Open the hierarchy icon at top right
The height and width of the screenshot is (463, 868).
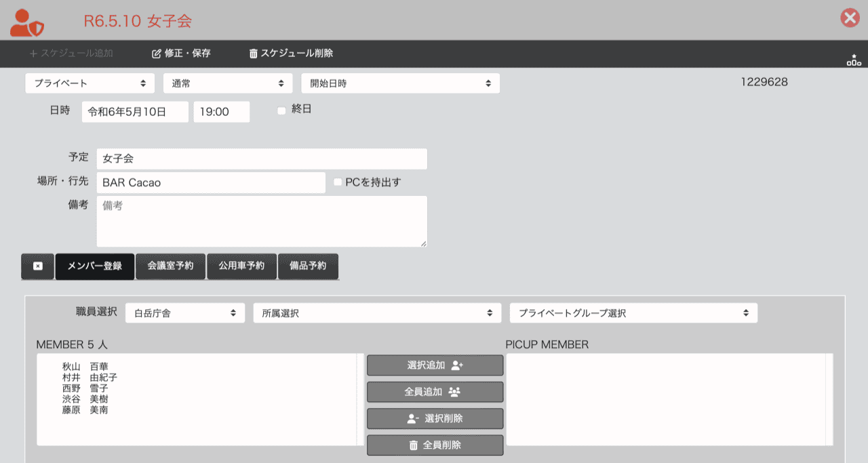[x=853, y=60]
